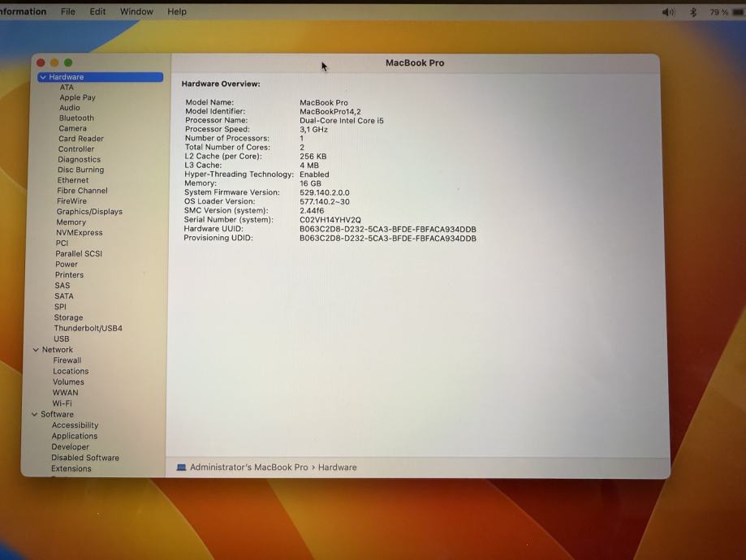Collapse the Hardware section in sidebar

[x=43, y=77]
